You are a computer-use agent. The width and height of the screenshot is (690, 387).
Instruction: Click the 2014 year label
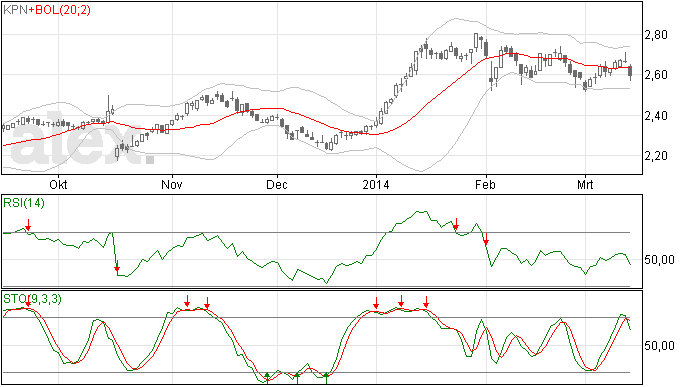click(376, 184)
